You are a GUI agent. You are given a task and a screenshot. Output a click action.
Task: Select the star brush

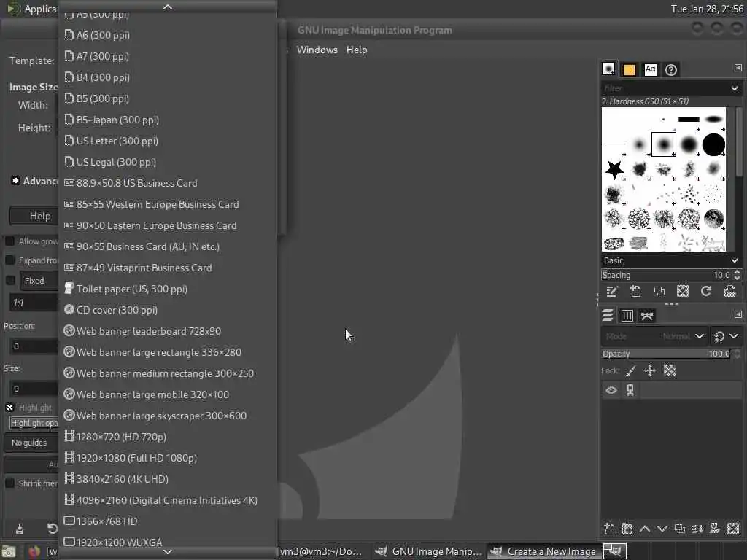pyautogui.click(x=614, y=169)
